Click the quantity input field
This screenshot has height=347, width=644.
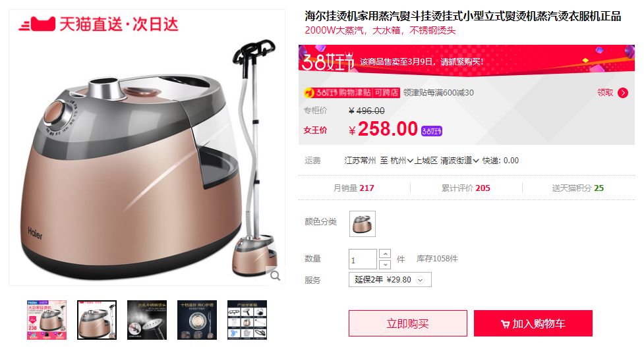[363, 259]
